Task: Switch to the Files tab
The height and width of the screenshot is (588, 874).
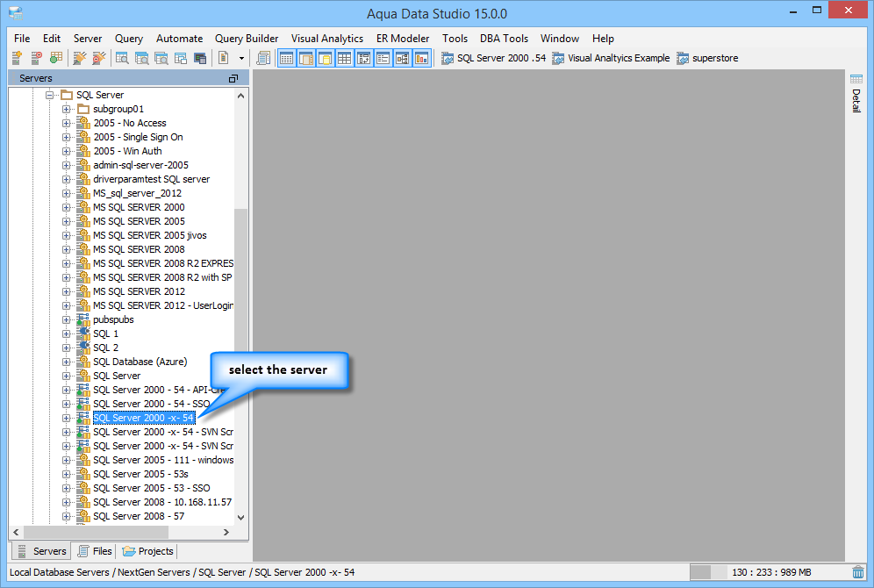Action: (x=96, y=551)
